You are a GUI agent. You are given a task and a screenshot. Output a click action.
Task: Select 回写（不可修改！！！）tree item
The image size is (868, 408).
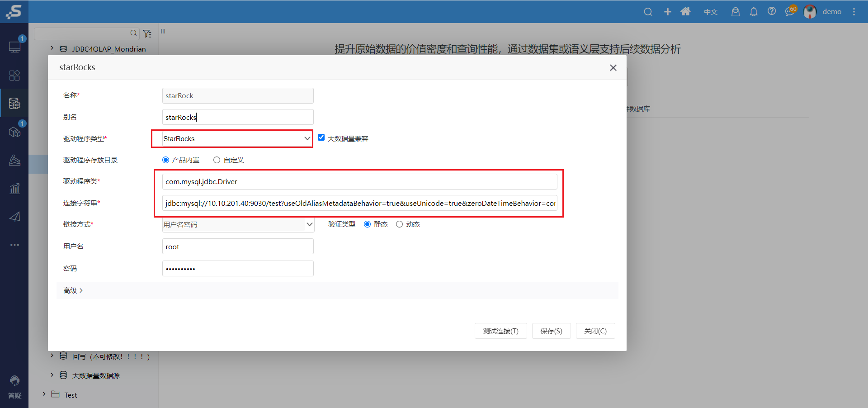pyautogui.click(x=111, y=356)
